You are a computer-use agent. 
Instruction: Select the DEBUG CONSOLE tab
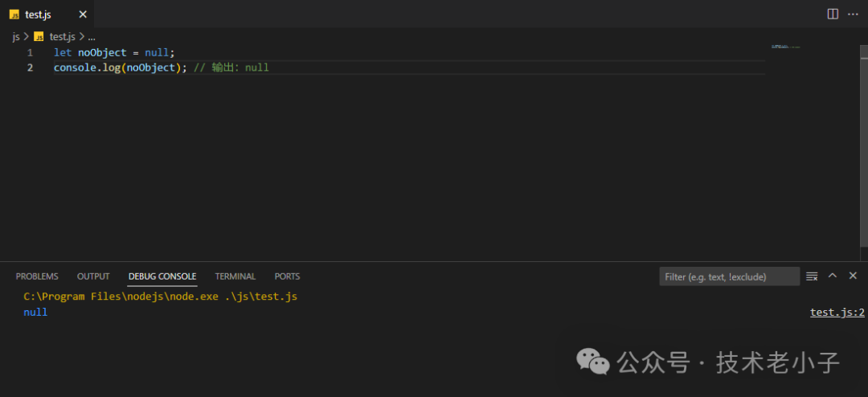click(x=162, y=276)
